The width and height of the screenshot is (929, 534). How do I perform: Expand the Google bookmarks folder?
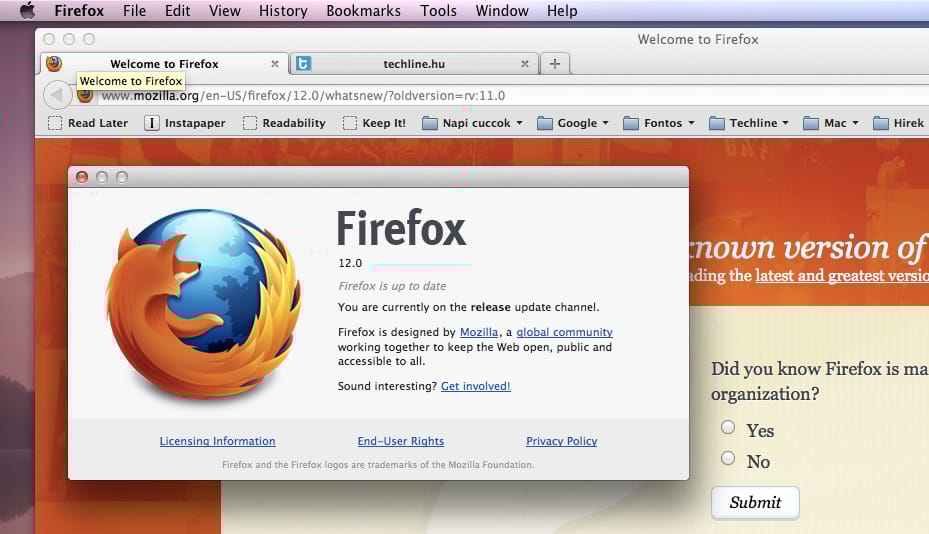tap(572, 123)
